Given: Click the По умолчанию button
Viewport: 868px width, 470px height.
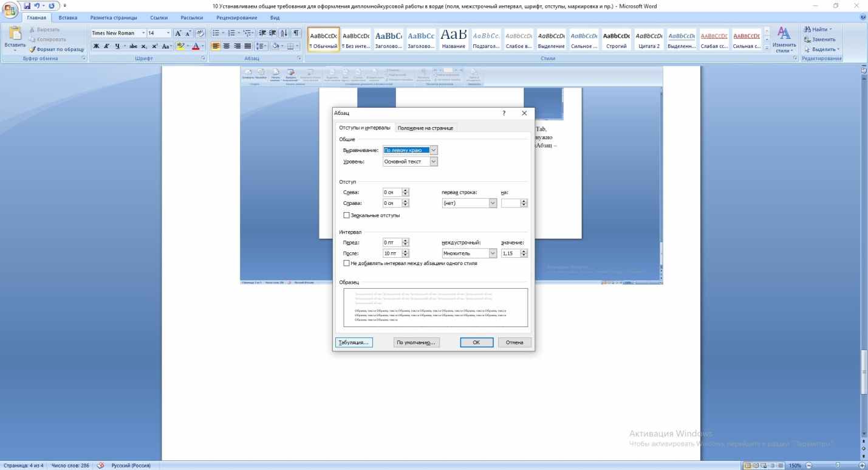Looking at the screenshot, I should tap(416, 342).
